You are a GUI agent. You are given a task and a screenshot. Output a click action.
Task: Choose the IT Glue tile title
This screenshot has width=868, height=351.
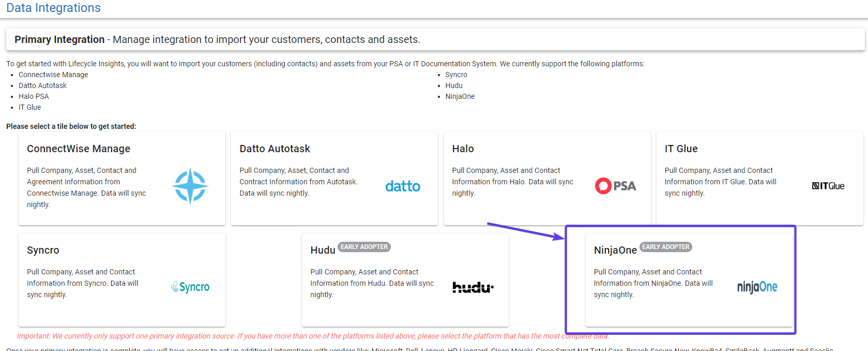681,149
